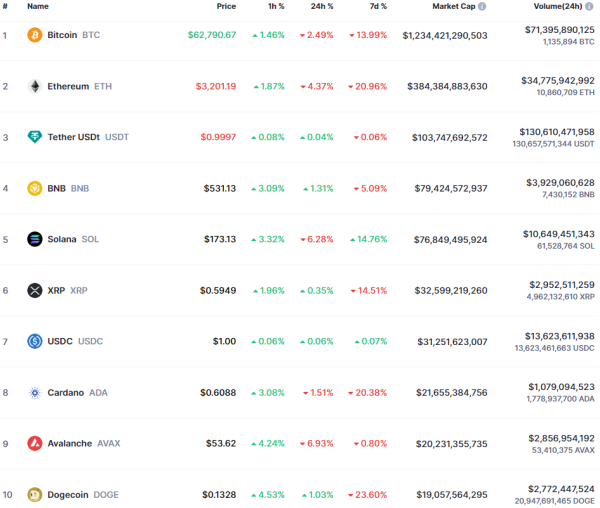600x508 pixels.
Task: Open Ethereum market cap value $384,384,883,630
Action: click(447, 86)
